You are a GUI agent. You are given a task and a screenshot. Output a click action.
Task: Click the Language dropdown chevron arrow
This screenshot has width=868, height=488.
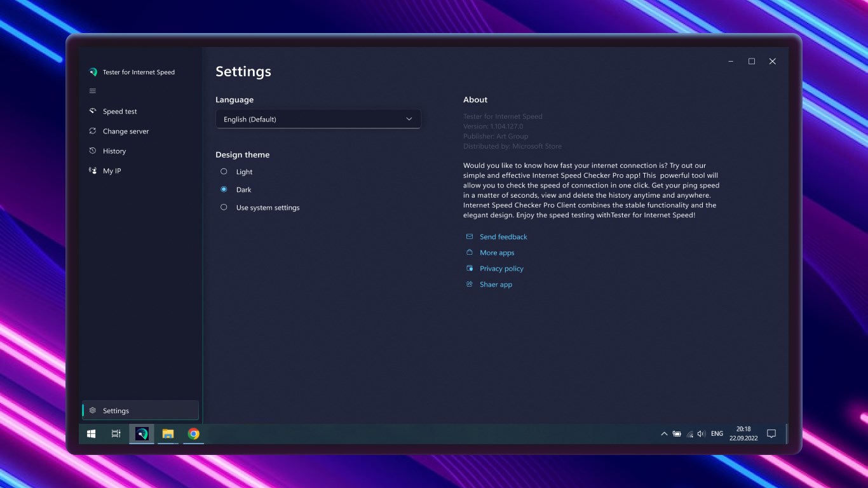pos(409,119)
